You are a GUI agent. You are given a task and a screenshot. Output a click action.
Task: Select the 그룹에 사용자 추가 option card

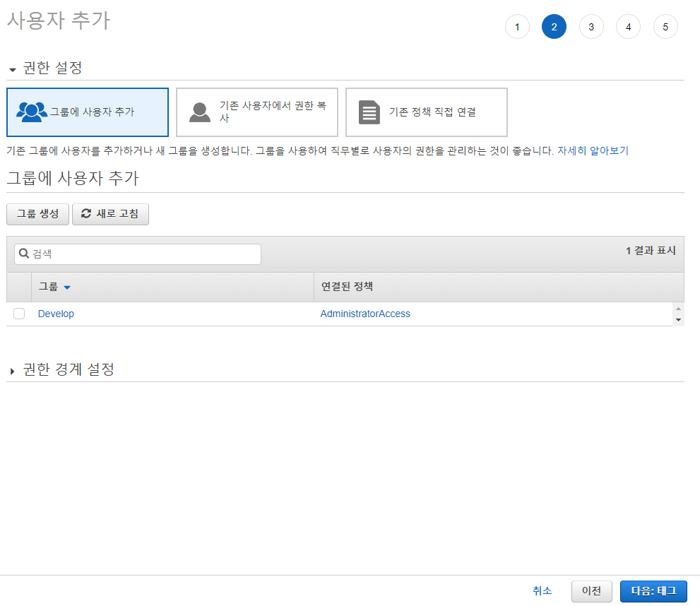pyautogui.click(x=88, y=112)
